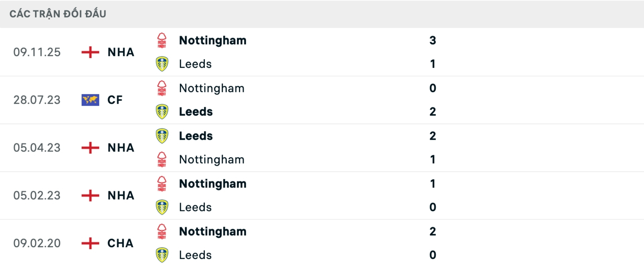Expand the 09.11.25 match row details
Viewport: 644px width, 266px height.
(x=537, y=52)
